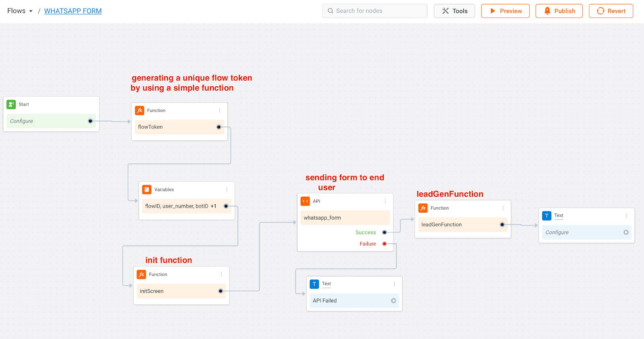This screenshot has height=339, width=644.
Task: Click the API node code icon
Action: tap(305, 201)
